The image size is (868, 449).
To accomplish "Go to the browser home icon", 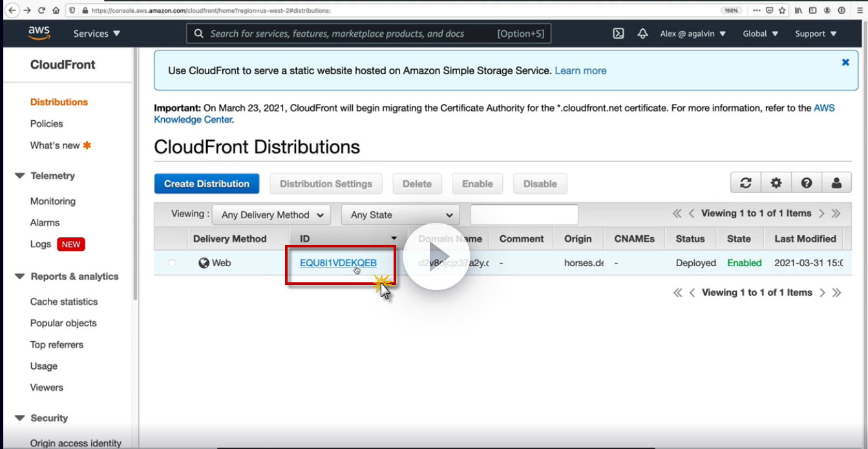I will [56, 10].
